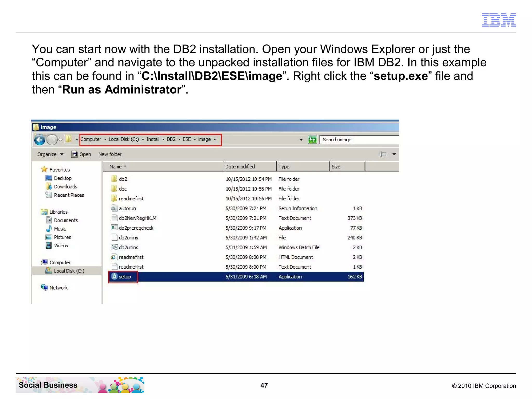Sort by the Date modified column

point(250,167)
